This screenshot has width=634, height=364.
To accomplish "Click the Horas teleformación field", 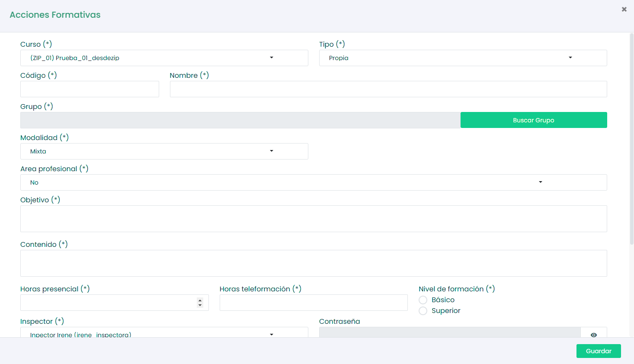I will [x=313, y=303].
